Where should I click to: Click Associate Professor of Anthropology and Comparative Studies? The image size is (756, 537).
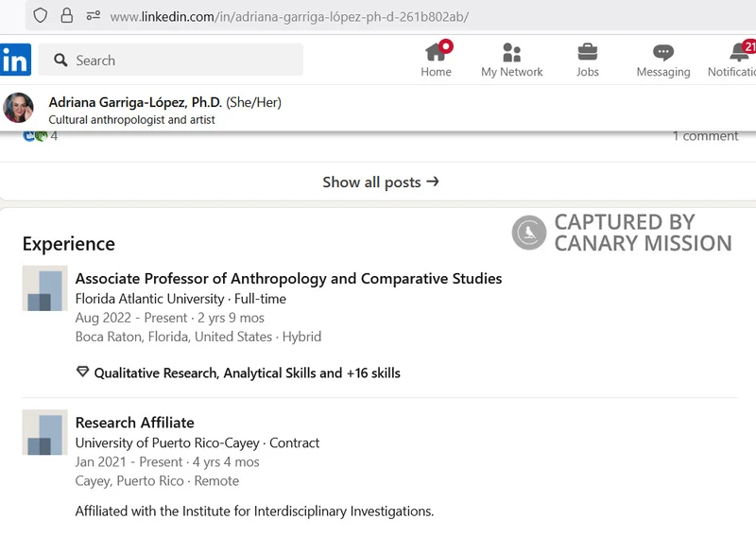click(288, 278)
